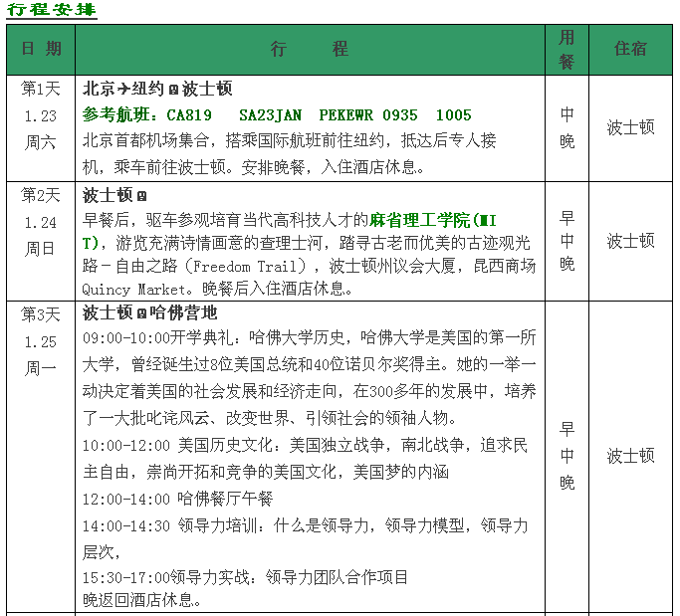Viewport: 680px width, 616px height.
Task: Click the 14:00-14:30 领导力培训 line
Action: [x=305, y=525]
